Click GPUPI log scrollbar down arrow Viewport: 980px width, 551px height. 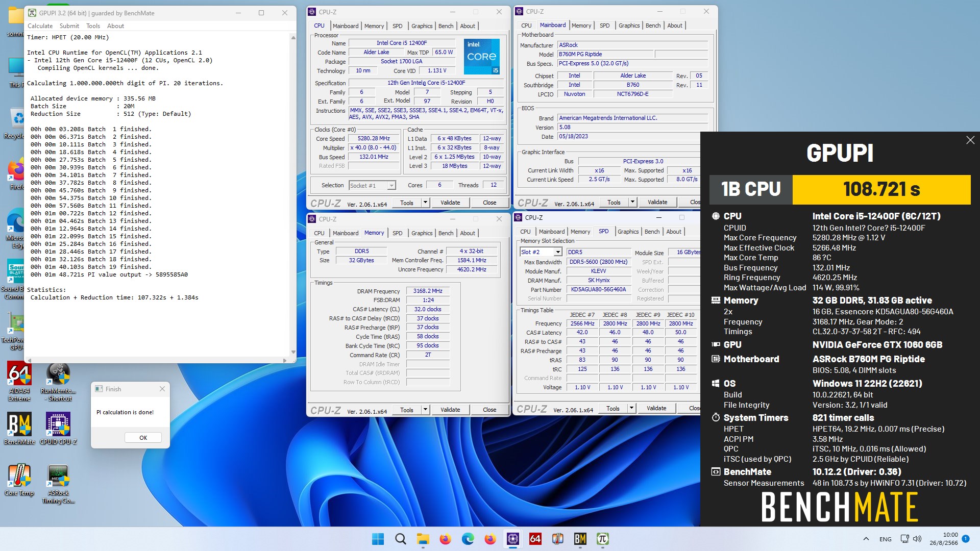click(x=293, y=352)
